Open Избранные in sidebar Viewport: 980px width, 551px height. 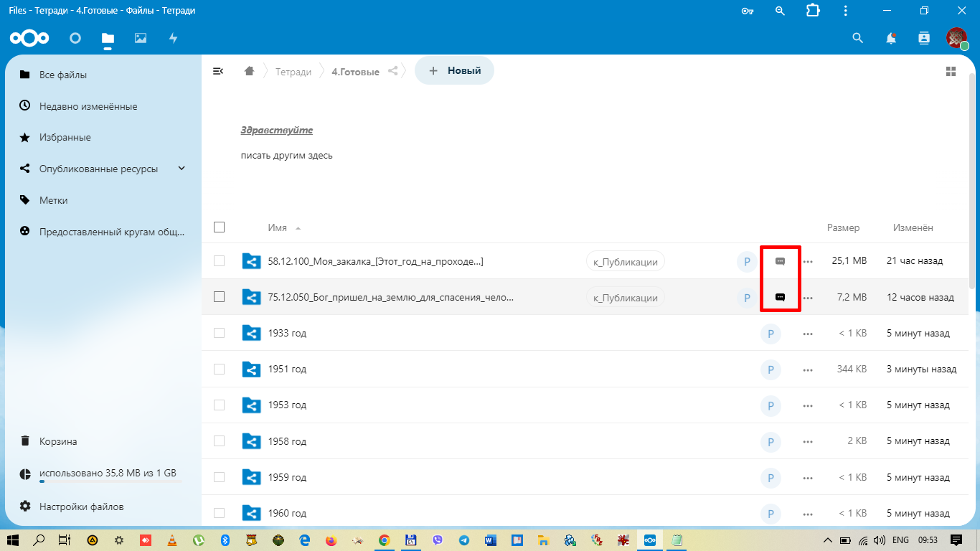[65, 137]
